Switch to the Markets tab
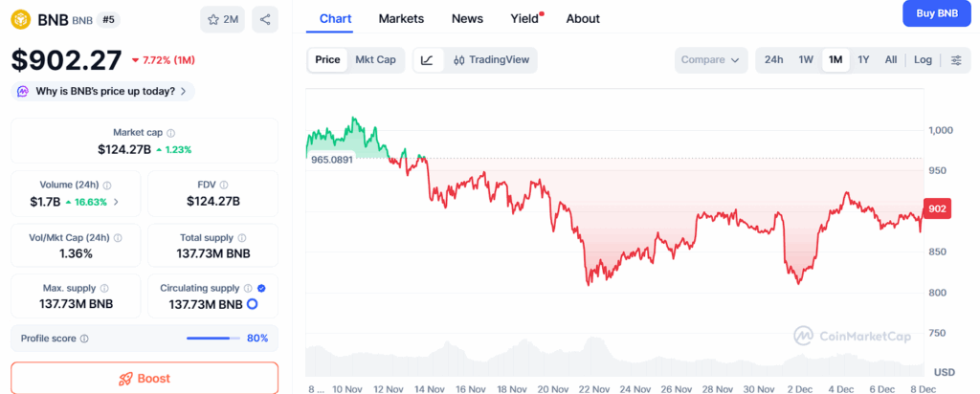 [x=401, y=18]
